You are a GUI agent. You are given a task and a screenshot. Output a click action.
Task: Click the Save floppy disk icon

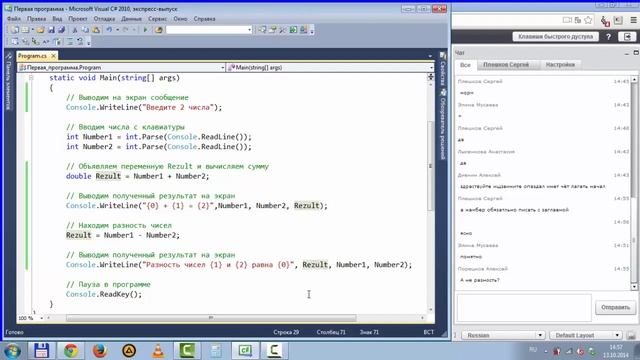[x=51, y=30]
